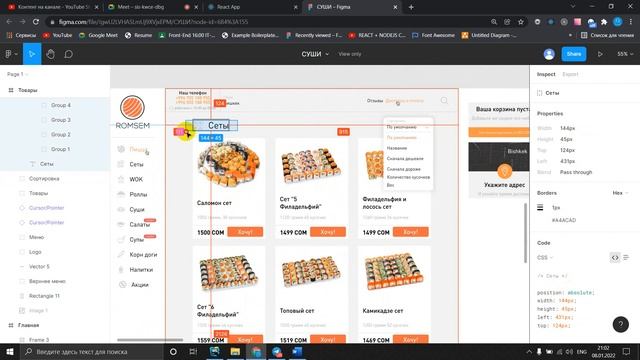Viewport: 640px width, 360px height.
Task: Click the canvas vertical scrollbar
Action: point(526,233)
